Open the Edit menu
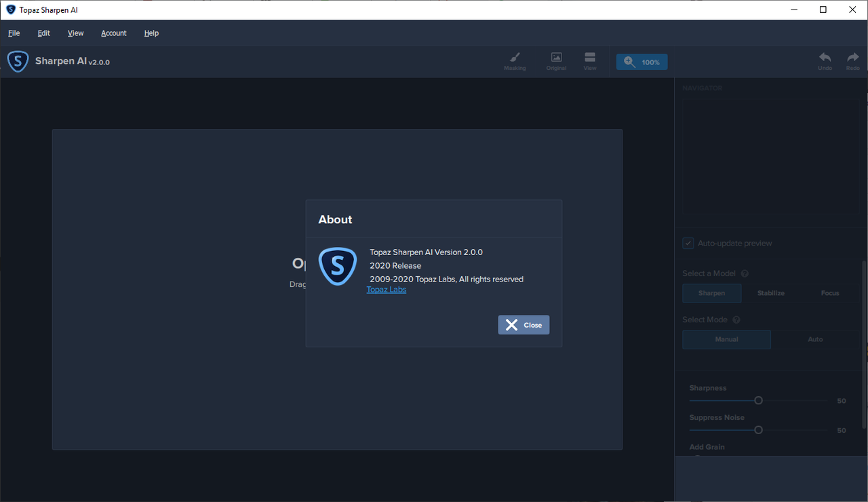The height and width of the screenshot is (502, 868). click(x=44, y=33)
